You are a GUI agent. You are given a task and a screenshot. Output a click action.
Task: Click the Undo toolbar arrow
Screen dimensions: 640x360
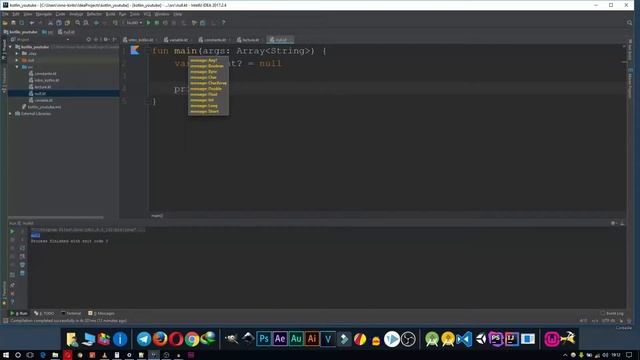tap(32, 23)
